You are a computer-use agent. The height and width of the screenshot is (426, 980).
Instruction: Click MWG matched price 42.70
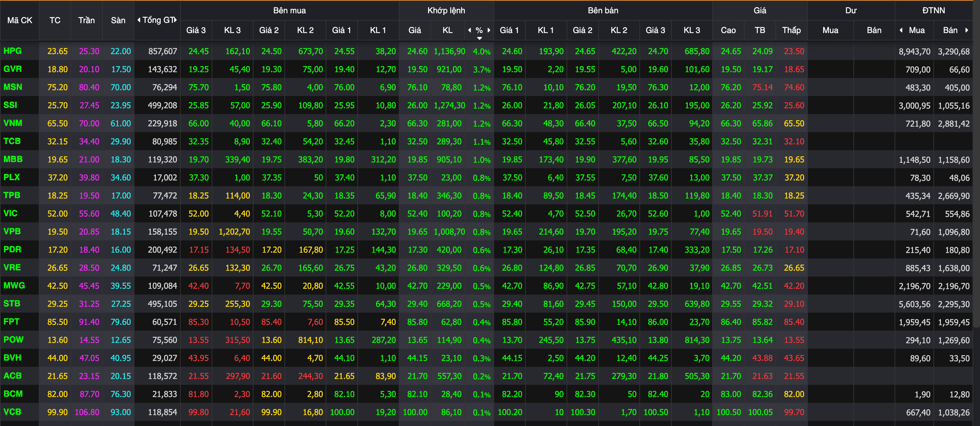click(417, 286)
